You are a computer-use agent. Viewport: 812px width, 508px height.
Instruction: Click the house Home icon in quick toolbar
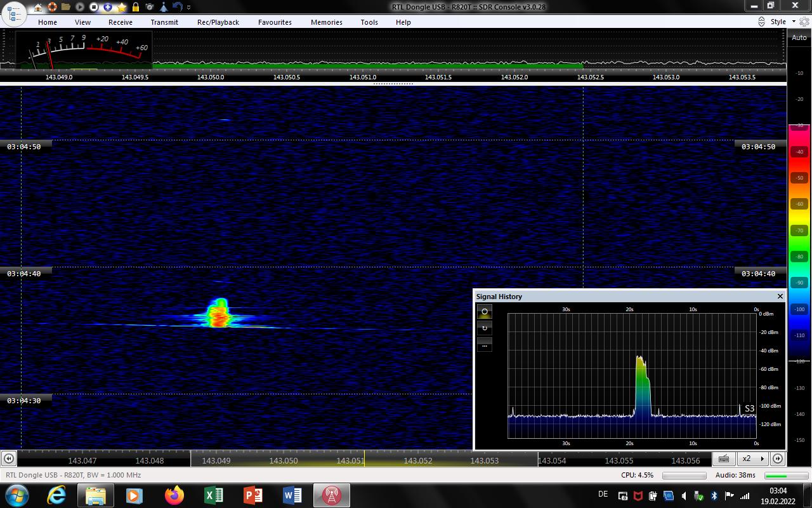(x=38, y=7)
